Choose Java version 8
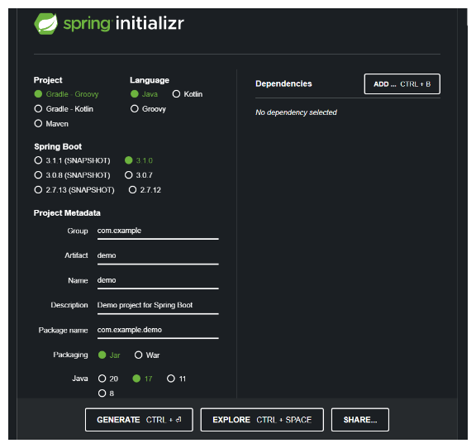This screenshot has width=476, height=448. pos(106,393)
